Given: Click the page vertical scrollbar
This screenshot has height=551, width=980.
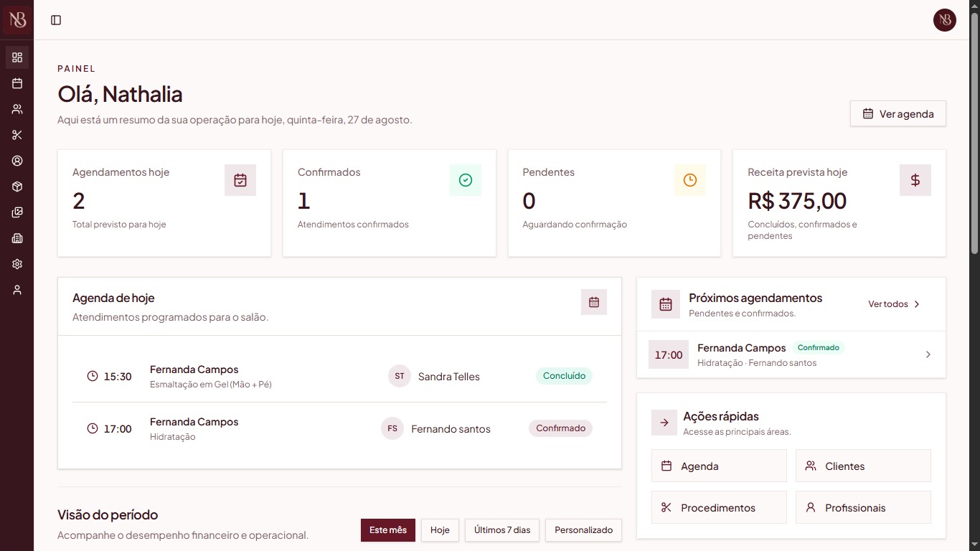Looking at the screenshot, I should (x=974, y=133).
